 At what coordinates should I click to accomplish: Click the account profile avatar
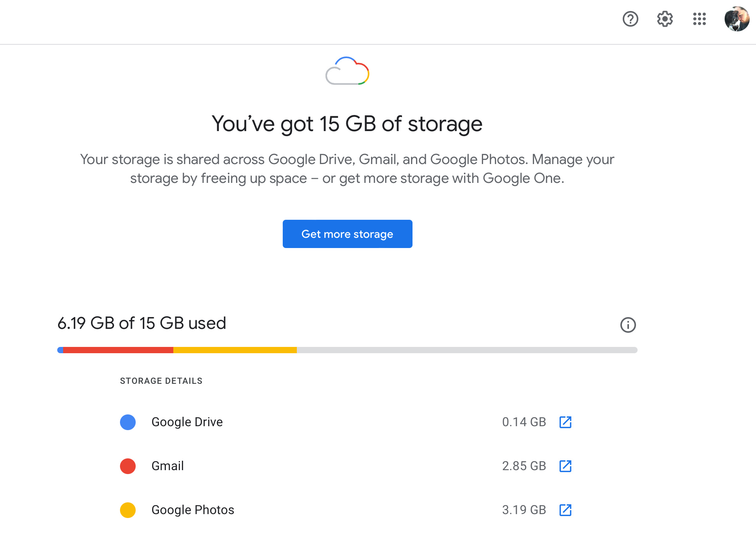point(737,19)
